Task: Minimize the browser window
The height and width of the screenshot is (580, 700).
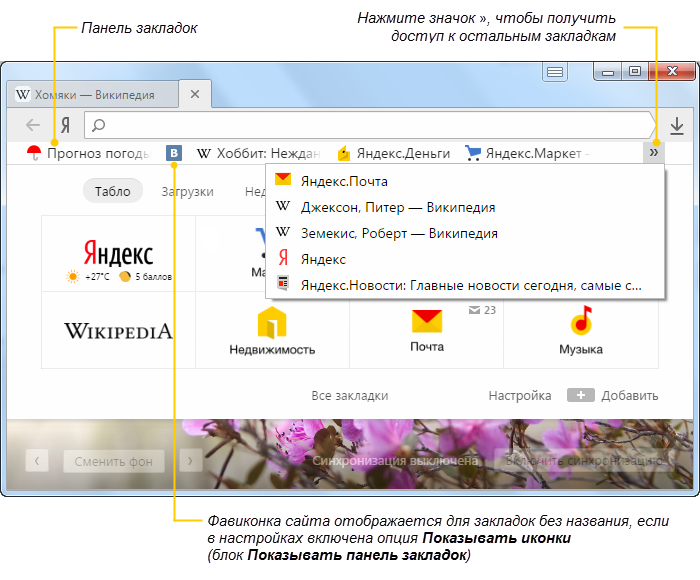Action: [x=608, y=72]
